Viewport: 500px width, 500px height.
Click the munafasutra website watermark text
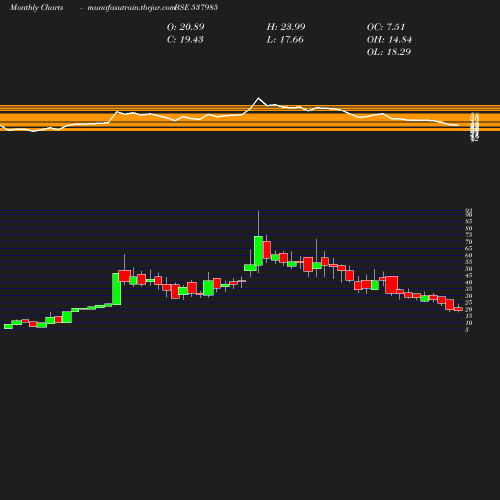tap(131, 7)
